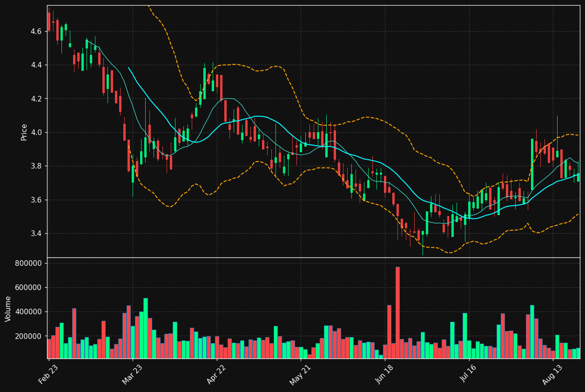Click the large green candlestick in early August
The height and width of the screenshot is (392, 585).
click(532, 164)
